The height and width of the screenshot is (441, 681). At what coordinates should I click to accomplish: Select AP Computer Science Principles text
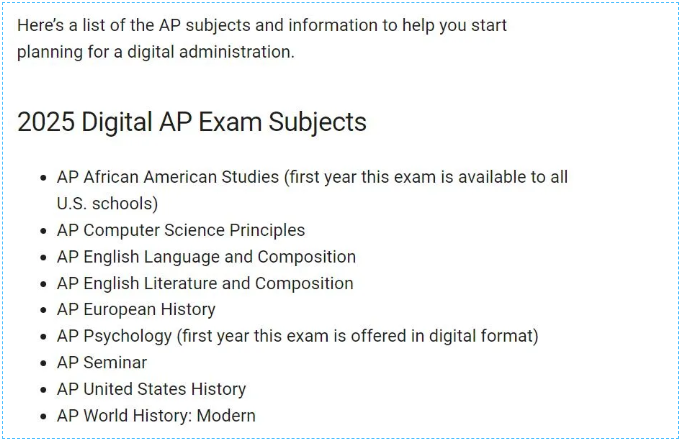[x=181, y=230]
